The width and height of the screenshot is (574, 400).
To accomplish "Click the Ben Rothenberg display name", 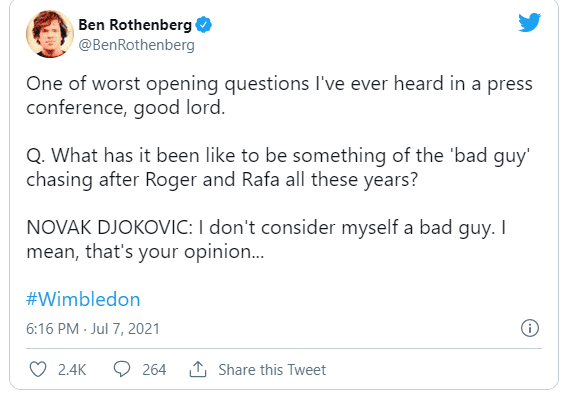I will pyautogui.click(x=135, y=25).
